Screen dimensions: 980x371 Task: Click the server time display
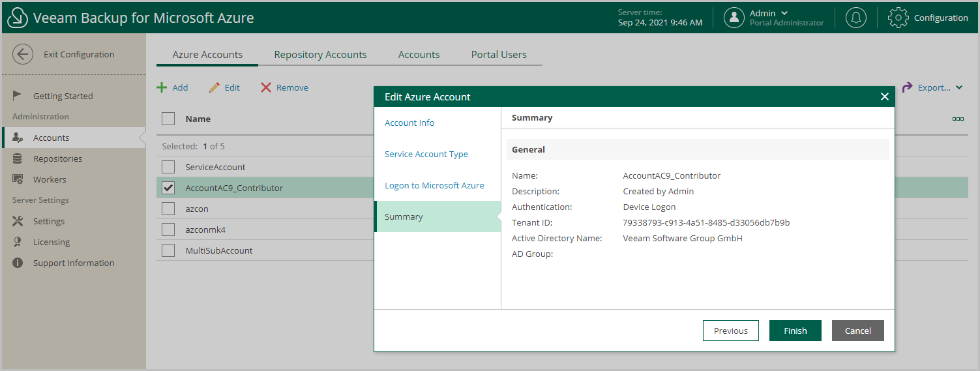(x=660, y=18)
